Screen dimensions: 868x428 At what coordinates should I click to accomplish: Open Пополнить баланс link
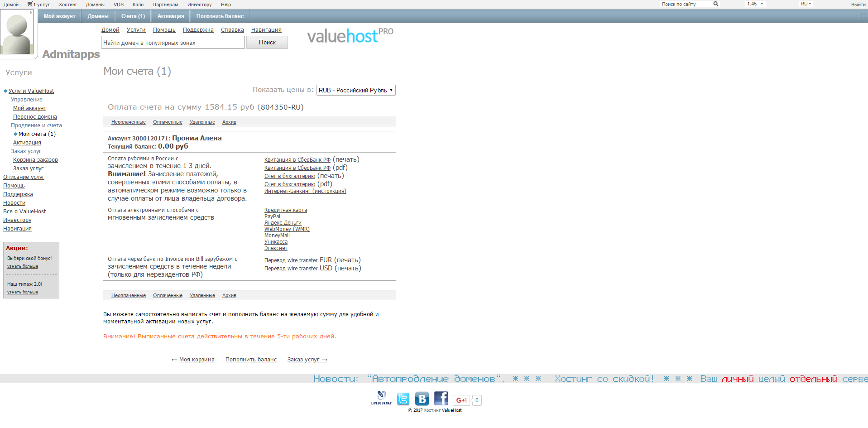[251, 359]
